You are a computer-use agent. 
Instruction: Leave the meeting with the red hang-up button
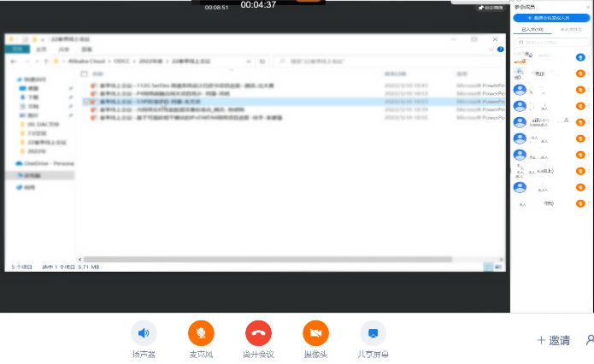coord(258,333)
